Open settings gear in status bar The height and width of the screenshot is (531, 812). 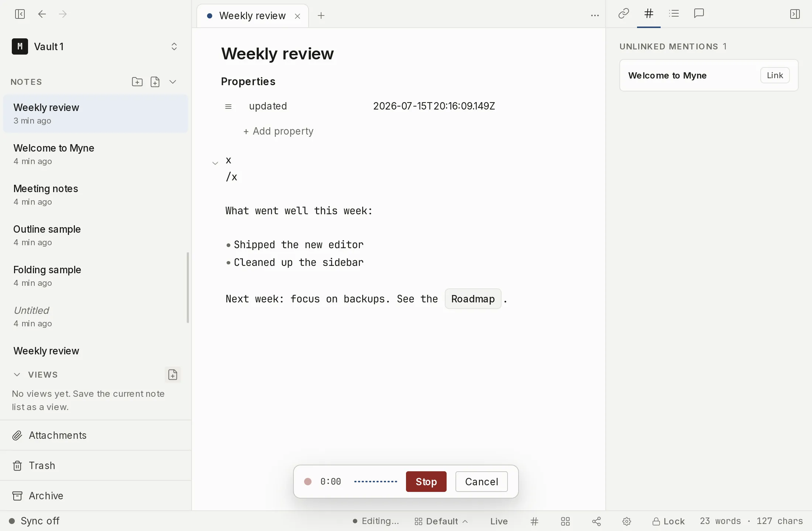tap(627, 521)
